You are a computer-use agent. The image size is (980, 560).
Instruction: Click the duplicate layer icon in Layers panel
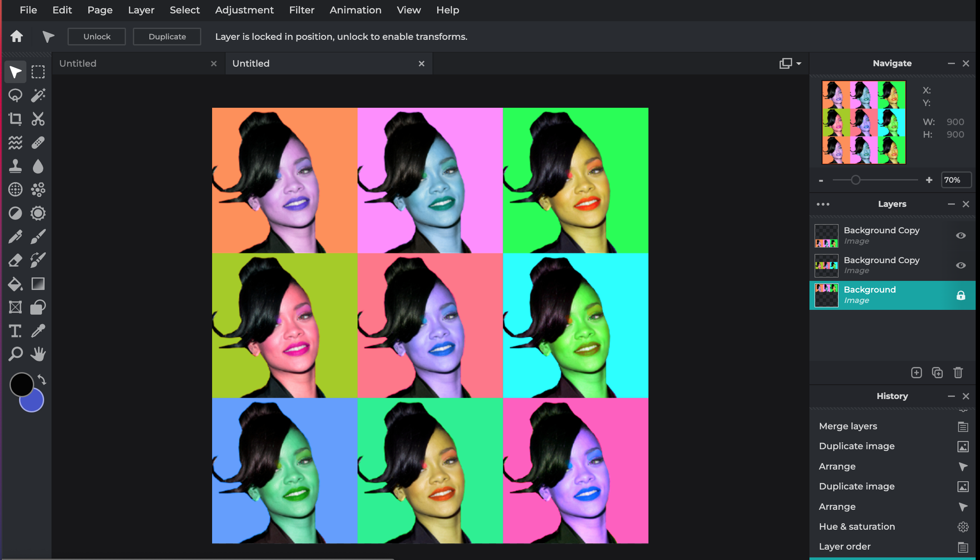937,373
